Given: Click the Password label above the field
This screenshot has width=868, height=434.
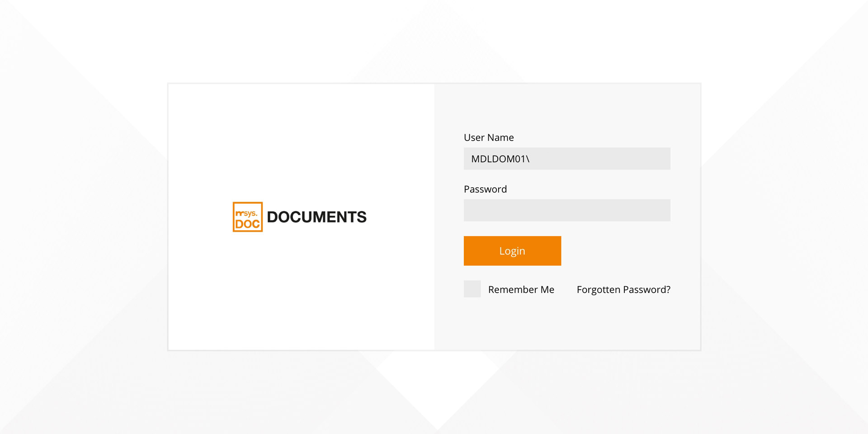Looking at the screenshot, I should (485, 189).
